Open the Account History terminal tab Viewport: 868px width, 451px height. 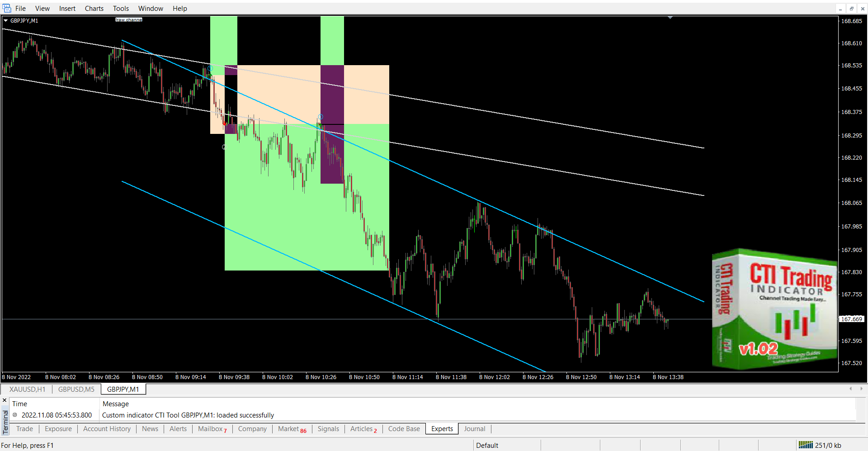pyautogui.click(x=107, y=429)
